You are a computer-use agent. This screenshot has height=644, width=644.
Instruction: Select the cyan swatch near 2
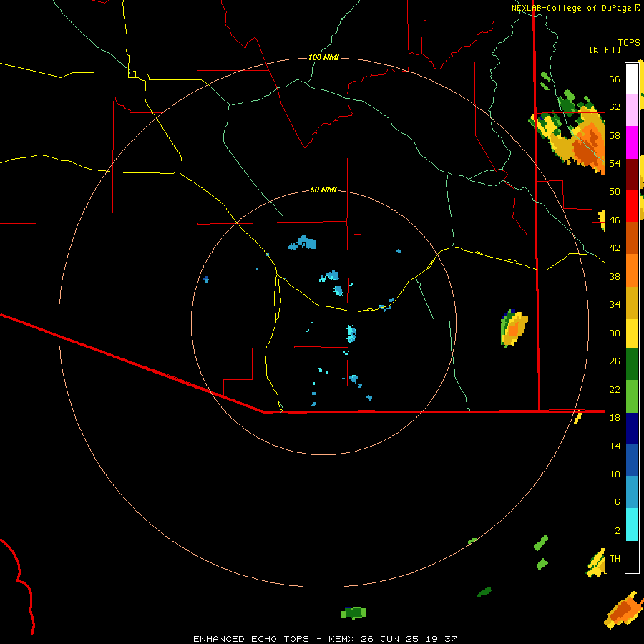click(x=632, y=525)
